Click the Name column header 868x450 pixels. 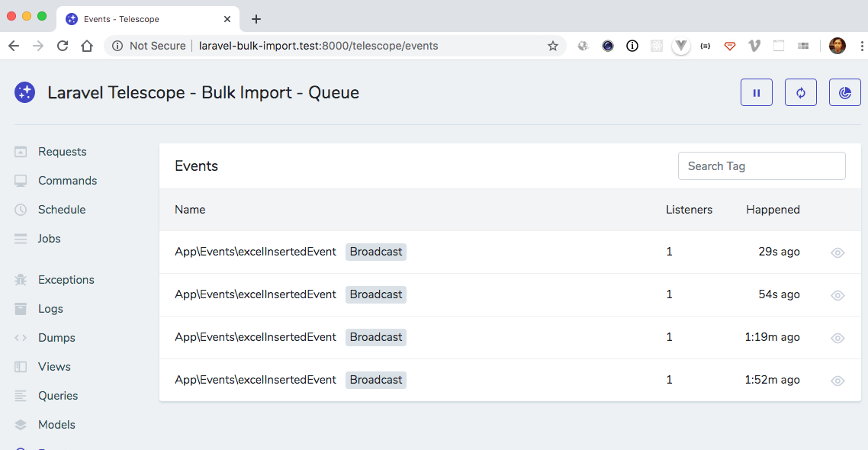(190, 210)
